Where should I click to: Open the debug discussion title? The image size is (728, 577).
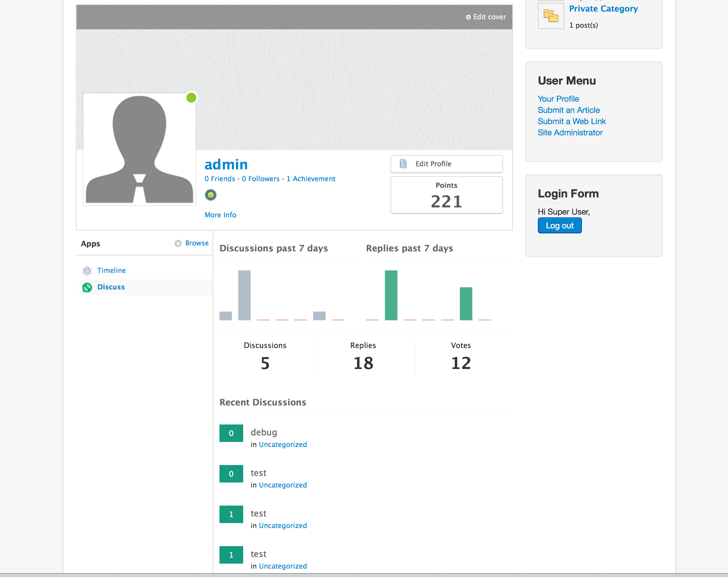pos(264,432)
